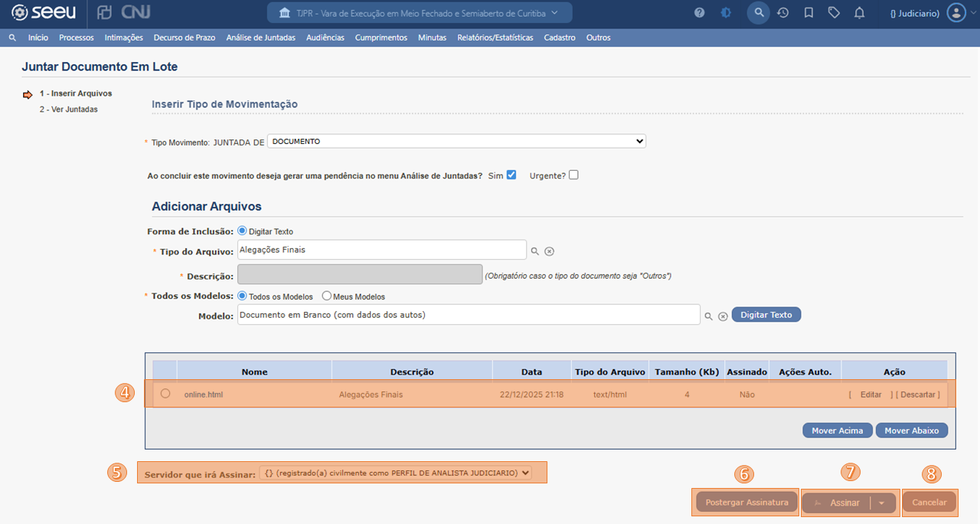Expand the Assinar button arrow options
980x524 pixels.
pyautogui.click(x=881, y=503)
